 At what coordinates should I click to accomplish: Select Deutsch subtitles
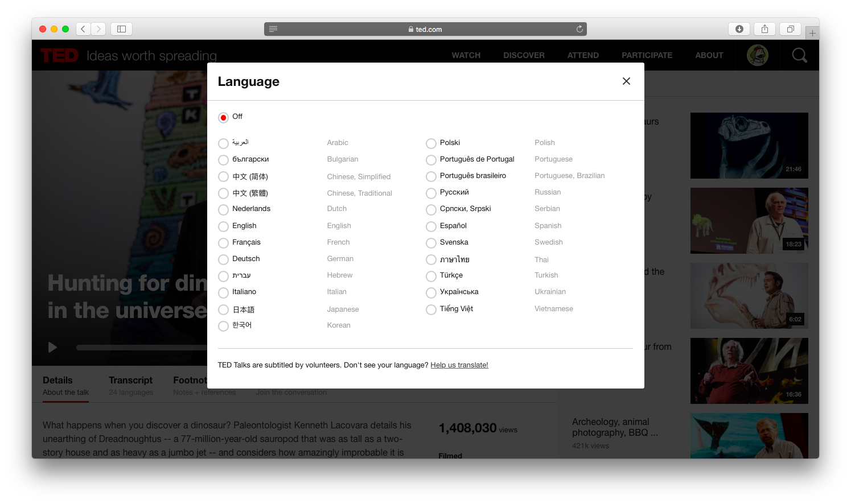tap(224, 259)
